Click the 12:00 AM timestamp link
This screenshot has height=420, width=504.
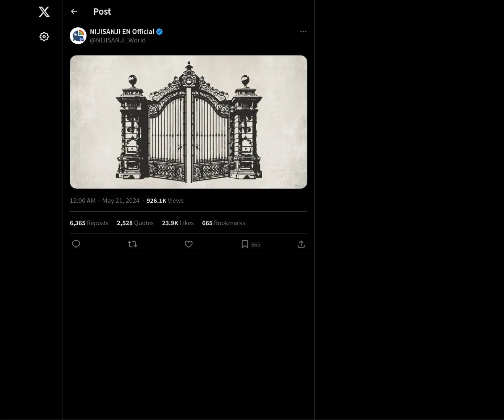[83, 201]
